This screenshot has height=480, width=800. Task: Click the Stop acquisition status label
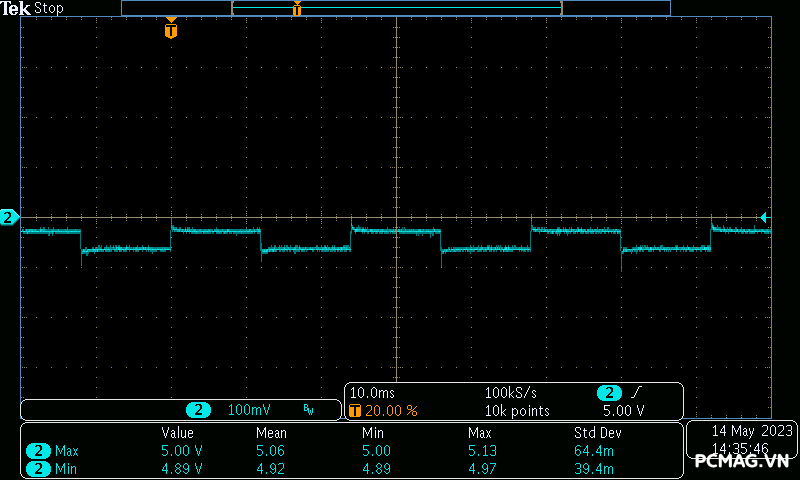[x=49, y=8]
